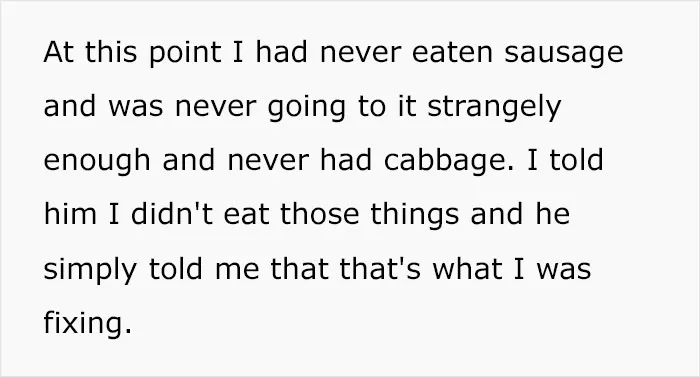The height and width of the screenshot is (377, 700).
Task: Click the word "me" in the fifth line
Action: coord(237,270)
